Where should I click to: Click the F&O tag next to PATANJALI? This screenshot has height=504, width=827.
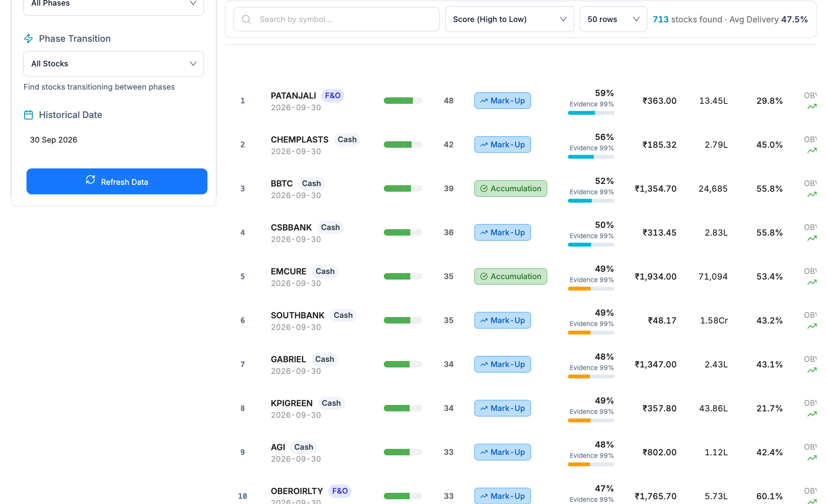(x=333, y=96)
